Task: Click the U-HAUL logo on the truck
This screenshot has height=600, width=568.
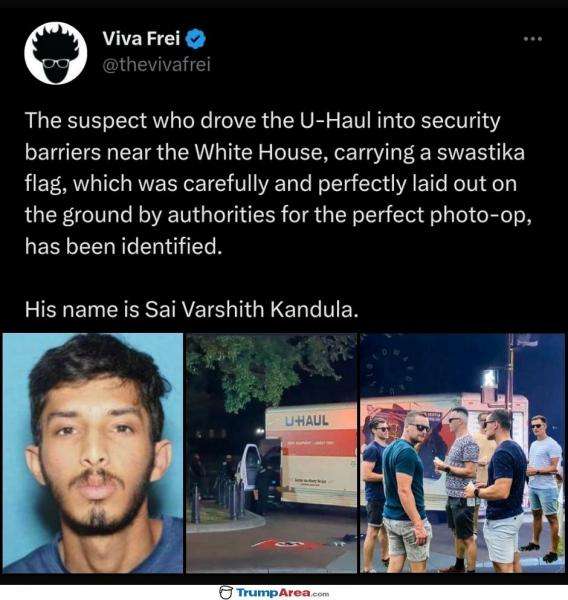Action: click(307, 421)
